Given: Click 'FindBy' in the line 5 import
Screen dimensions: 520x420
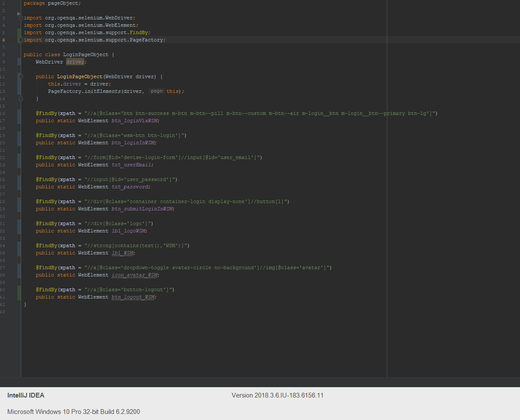Looking at the screenshot, I should coord(139,32).
